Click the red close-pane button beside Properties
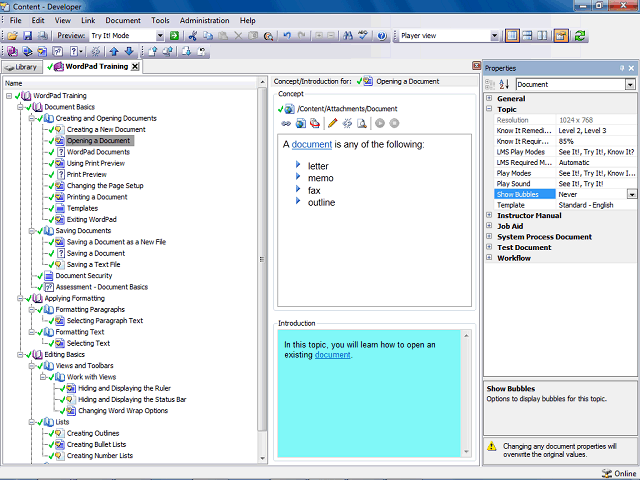The width and height of the screenshot is (640, 480). [x=476, y=65]
